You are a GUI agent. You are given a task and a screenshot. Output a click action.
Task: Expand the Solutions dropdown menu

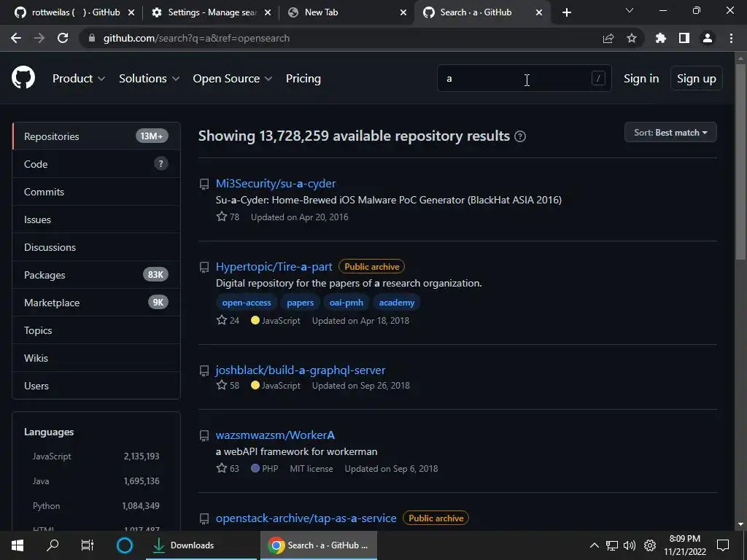click(x=149, y=79)
